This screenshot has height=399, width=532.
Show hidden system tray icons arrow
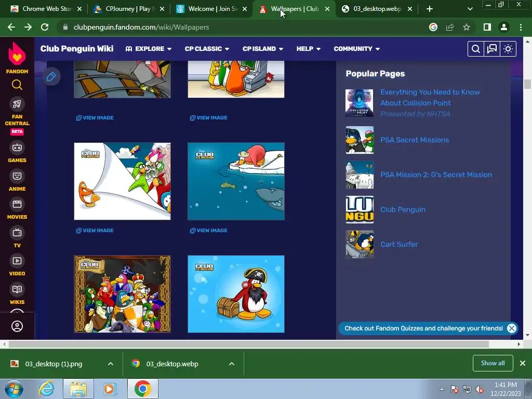point(442,389)
